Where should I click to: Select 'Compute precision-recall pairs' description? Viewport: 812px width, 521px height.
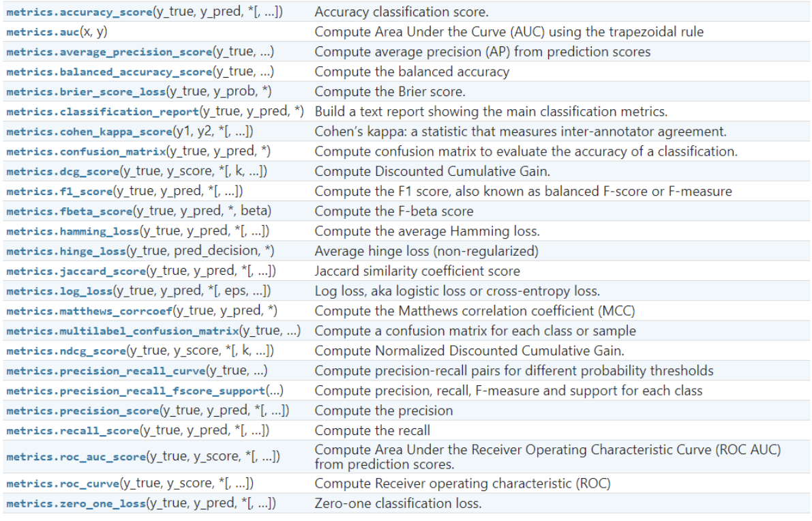pos(514,371)
